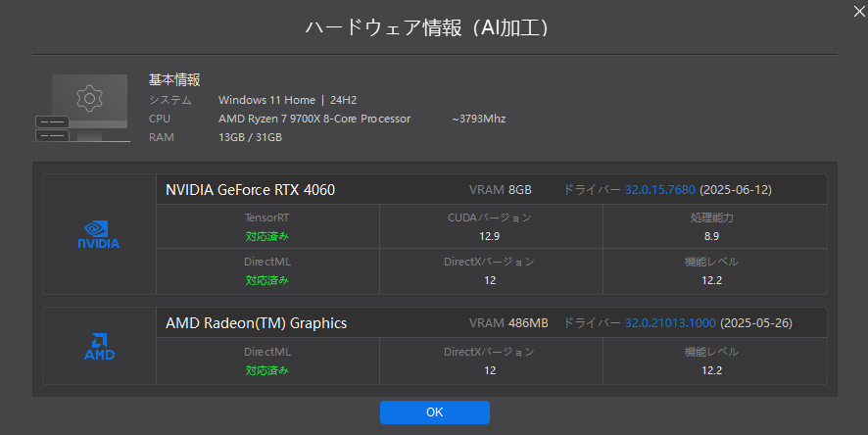Click the computer settings gear icon
The height and width of the screenshot is (435, 868).
pyautogui.click(x=89, y=99)
